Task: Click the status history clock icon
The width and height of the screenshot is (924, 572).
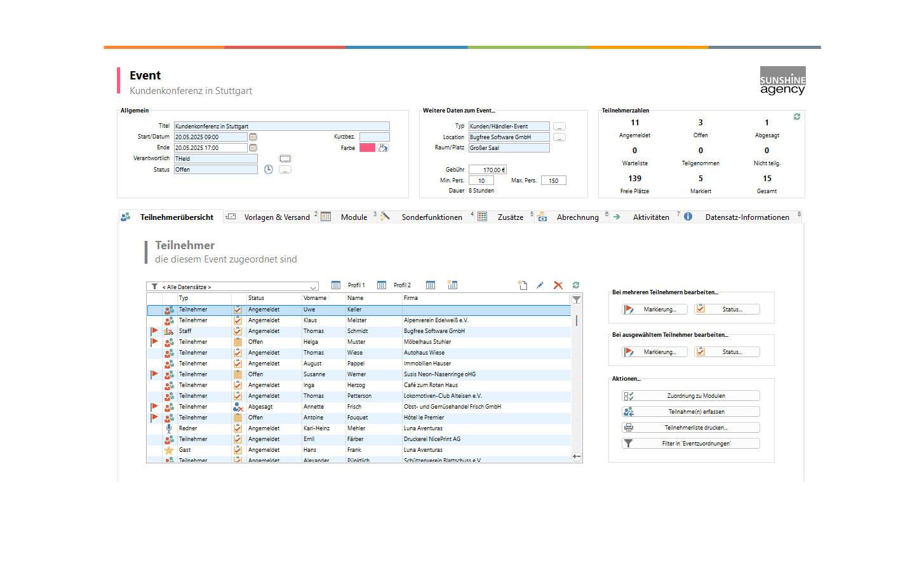Action: [269, 170]
